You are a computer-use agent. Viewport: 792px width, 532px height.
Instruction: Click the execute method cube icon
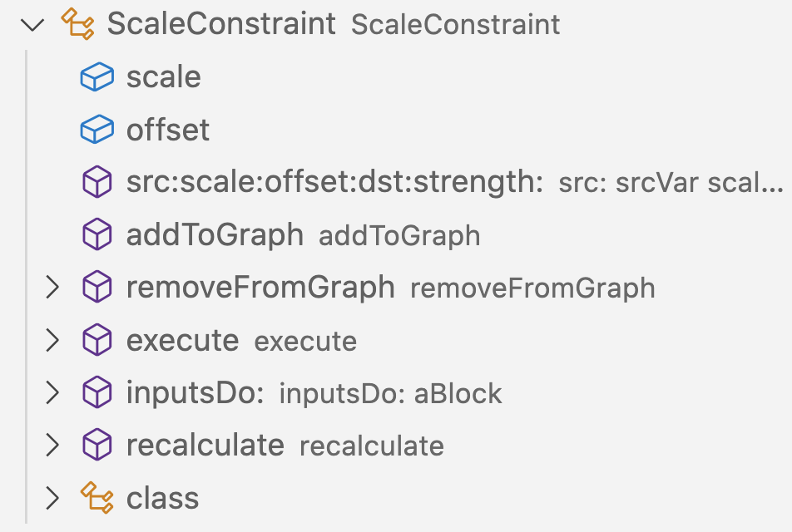pyautogui.click(x=97, y=340)
